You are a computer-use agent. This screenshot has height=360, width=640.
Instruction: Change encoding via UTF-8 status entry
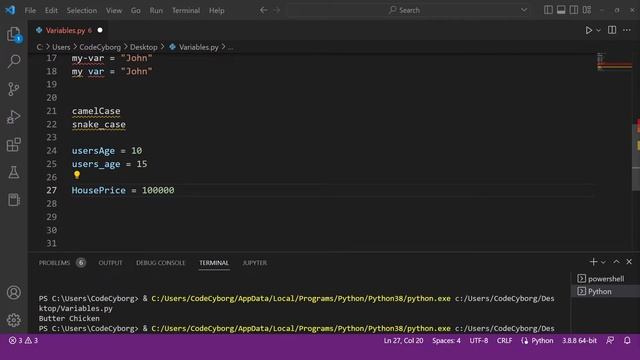click(x=479, y=340)
